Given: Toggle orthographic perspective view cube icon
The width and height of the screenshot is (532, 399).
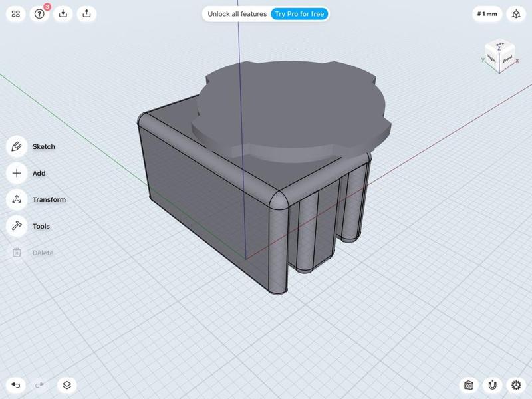Looking at the screenshot, I should point(516,14).
